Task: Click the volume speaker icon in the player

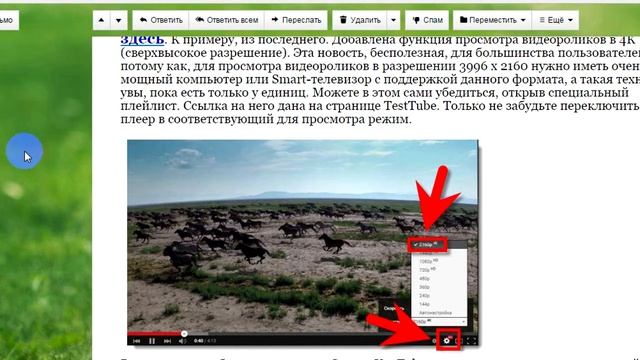Action: [x=182, y=341]
